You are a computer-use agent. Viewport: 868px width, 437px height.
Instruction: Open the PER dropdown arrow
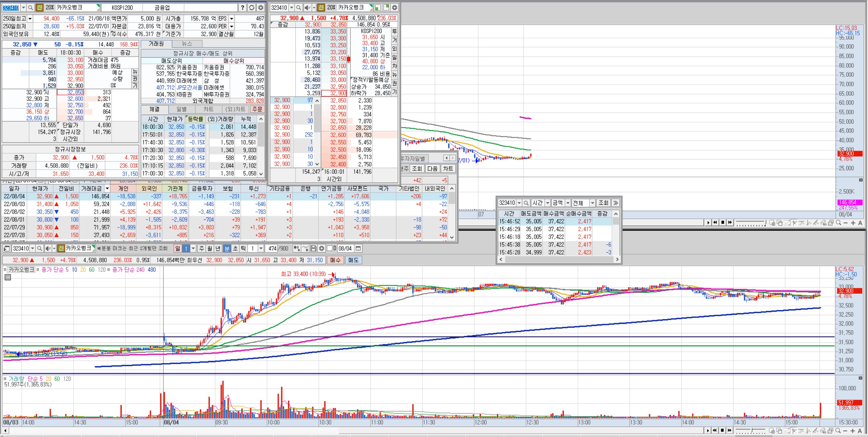point(232,26)
